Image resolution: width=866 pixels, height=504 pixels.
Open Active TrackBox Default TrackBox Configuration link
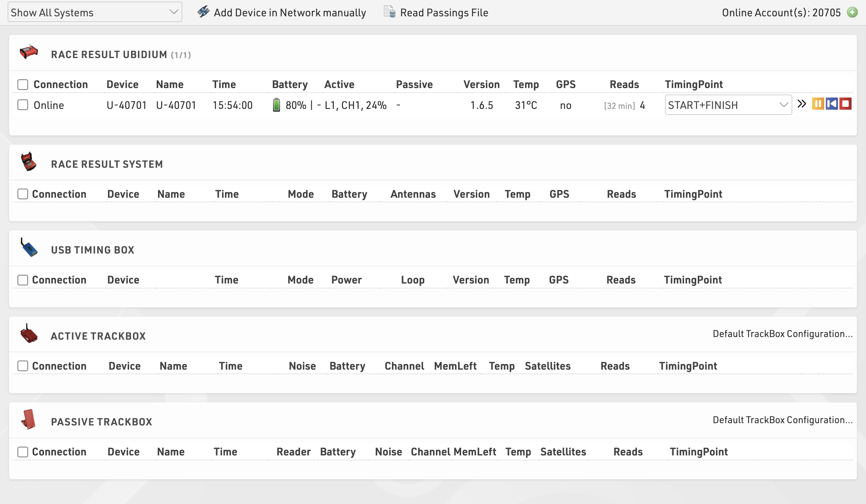coord(782,334)
